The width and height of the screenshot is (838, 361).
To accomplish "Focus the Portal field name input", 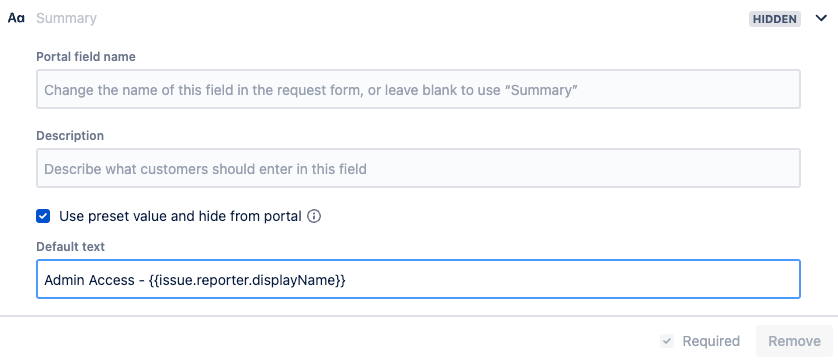I will coord(418,89).
